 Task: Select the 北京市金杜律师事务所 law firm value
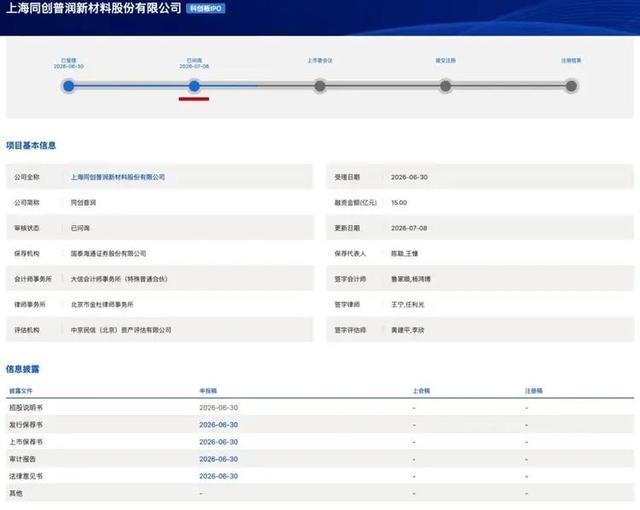click(102, 304)
